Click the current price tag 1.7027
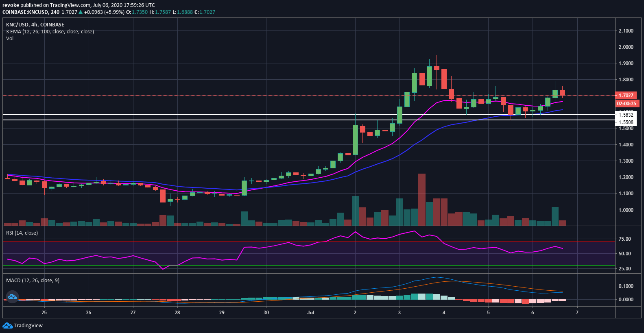Screen dimensions: 644x333 626,96
